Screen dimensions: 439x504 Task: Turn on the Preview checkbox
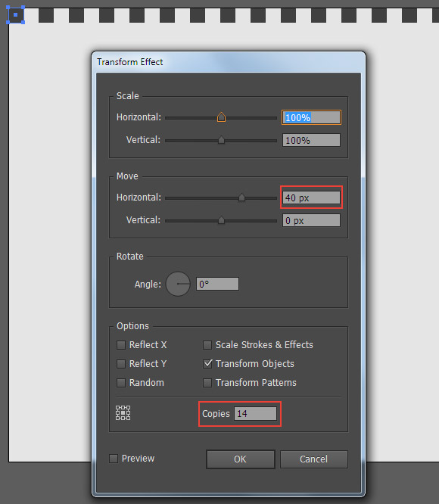113,459
